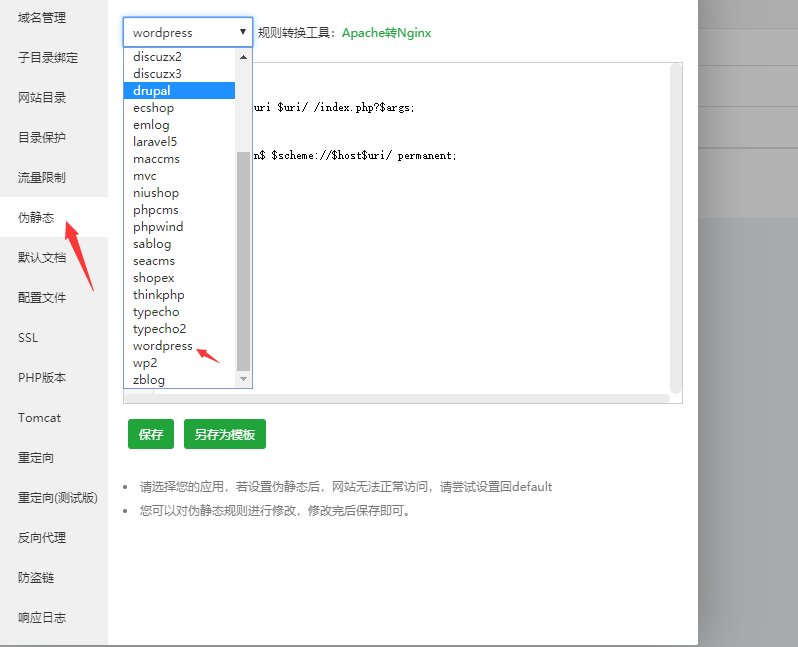Open the 目录保护 sidebar tab

[x=53, y=137]
